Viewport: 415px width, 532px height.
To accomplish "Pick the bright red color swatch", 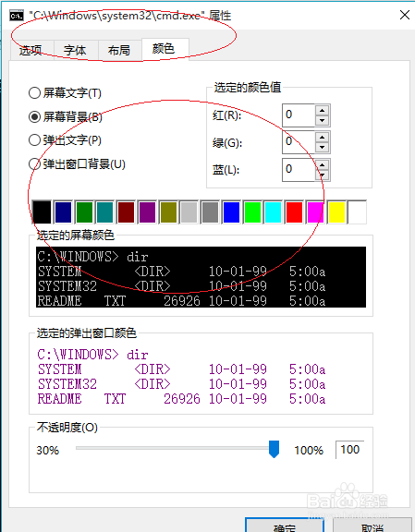I will tap(294, 212).
